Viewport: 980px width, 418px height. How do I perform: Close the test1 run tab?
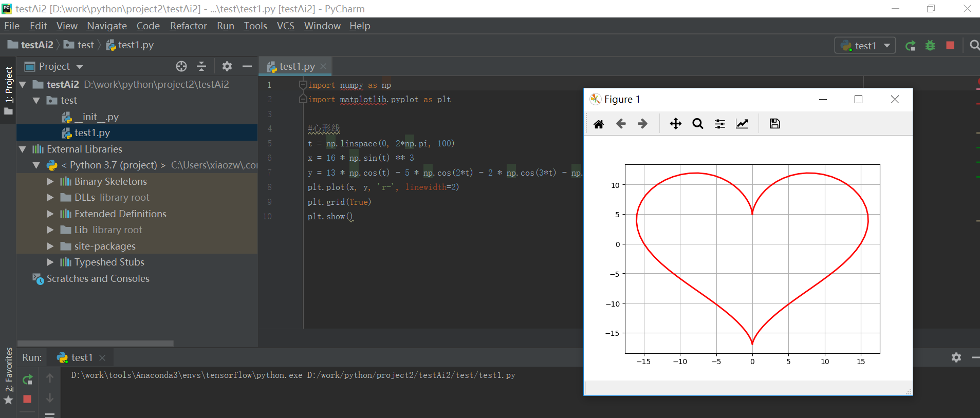click(x=102, y=357)
